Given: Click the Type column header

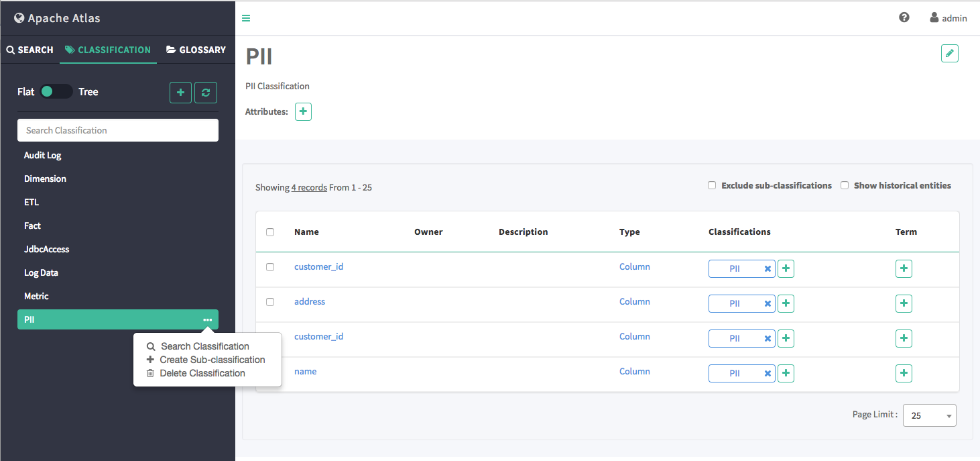Looking at the screenshot, I should pos(629,232).
